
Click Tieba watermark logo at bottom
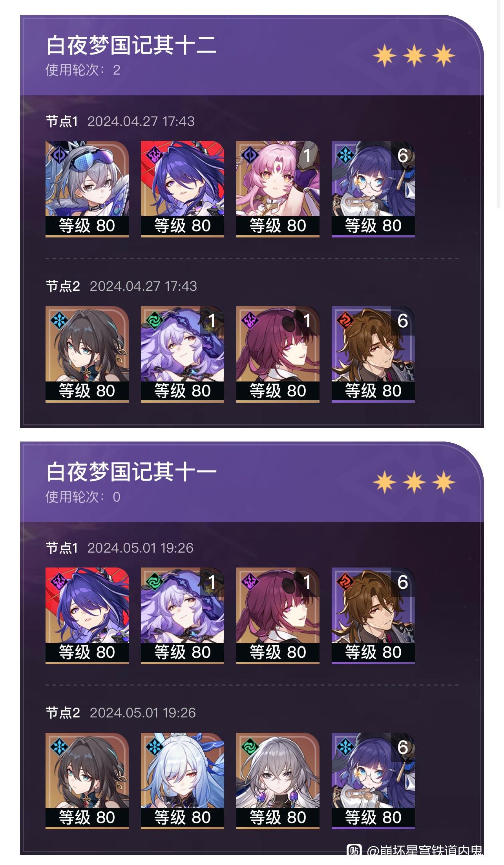354,852
